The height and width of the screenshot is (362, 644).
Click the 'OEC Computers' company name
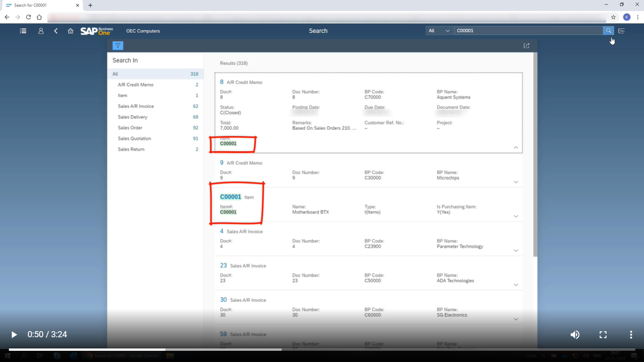click(143, 31)
